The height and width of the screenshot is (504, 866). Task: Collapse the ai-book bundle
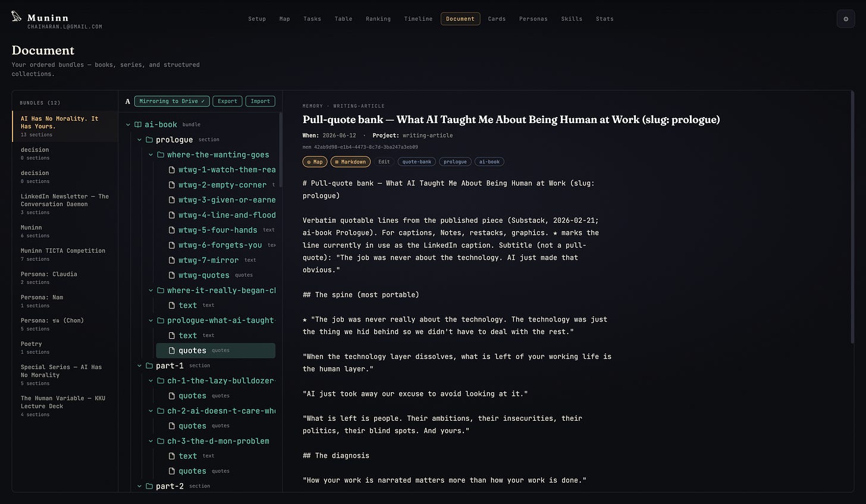[x=128, y=125]
